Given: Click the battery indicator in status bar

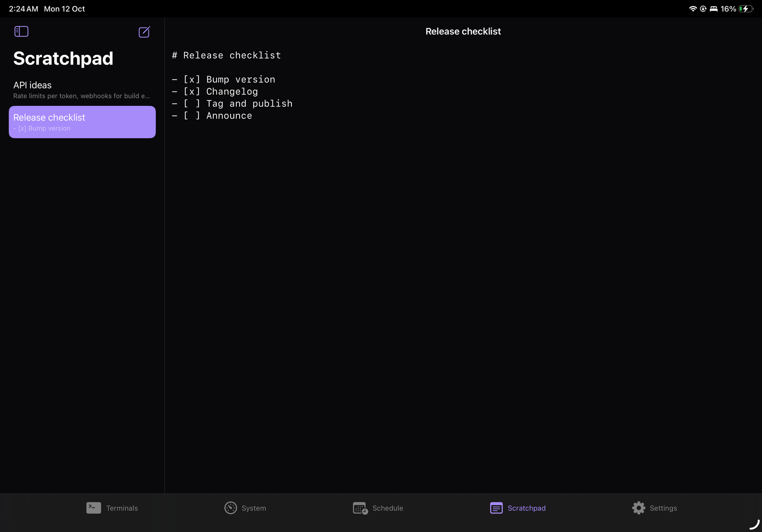Looking at the screenshot, I should point(746,9).
